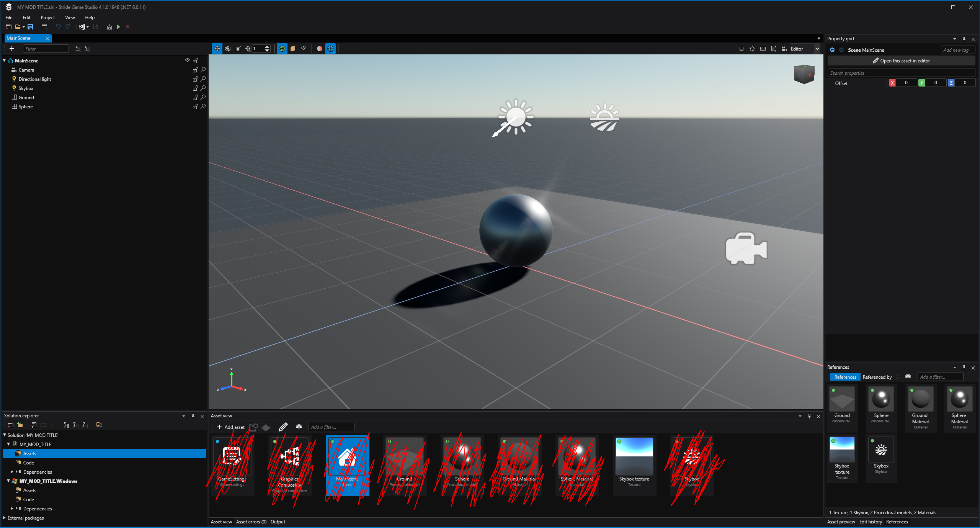Click the green Y offset field
This screenshot has height=528, width=980.
935,83
